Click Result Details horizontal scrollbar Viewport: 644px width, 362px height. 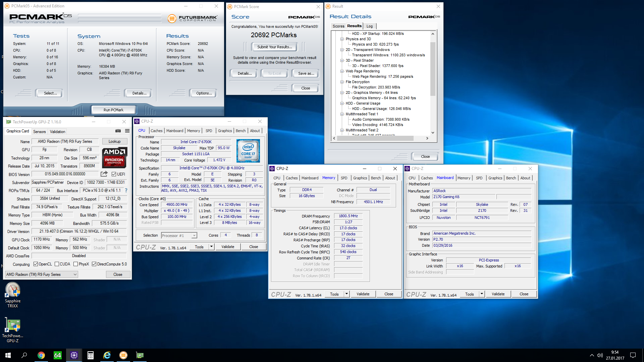point(375,138)
